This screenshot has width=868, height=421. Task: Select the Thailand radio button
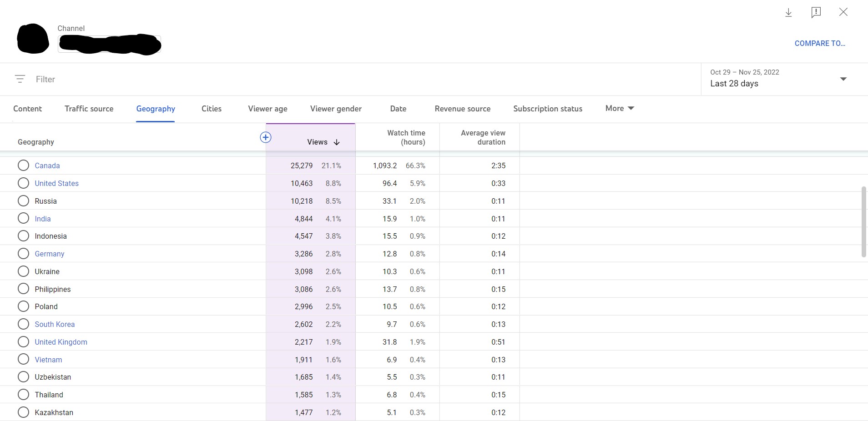23,395
